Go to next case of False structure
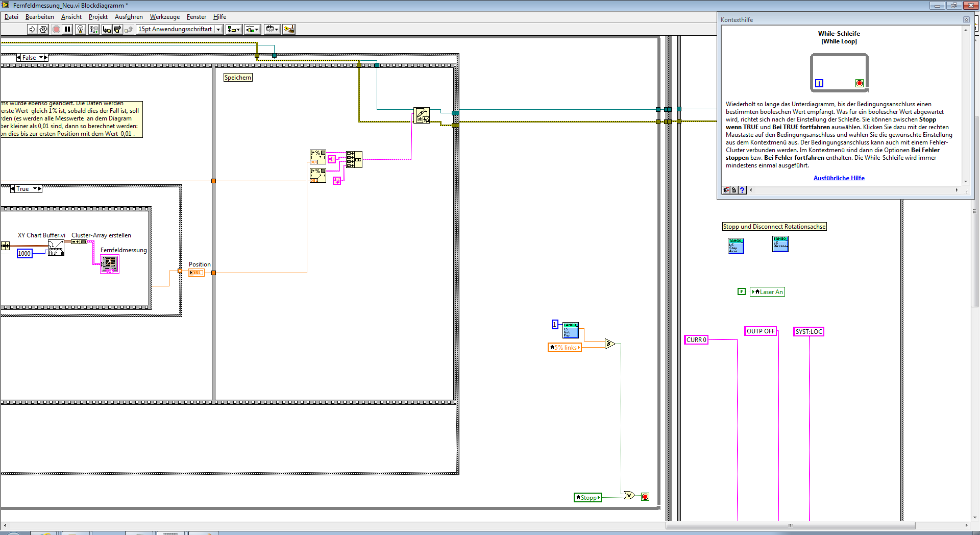 pyautogui.click(x=46, y=58)
